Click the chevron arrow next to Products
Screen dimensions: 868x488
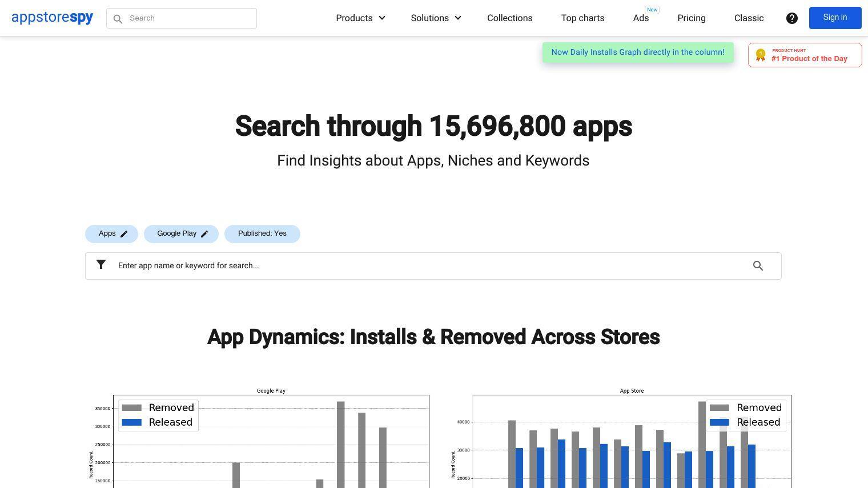tap(382, 18)
